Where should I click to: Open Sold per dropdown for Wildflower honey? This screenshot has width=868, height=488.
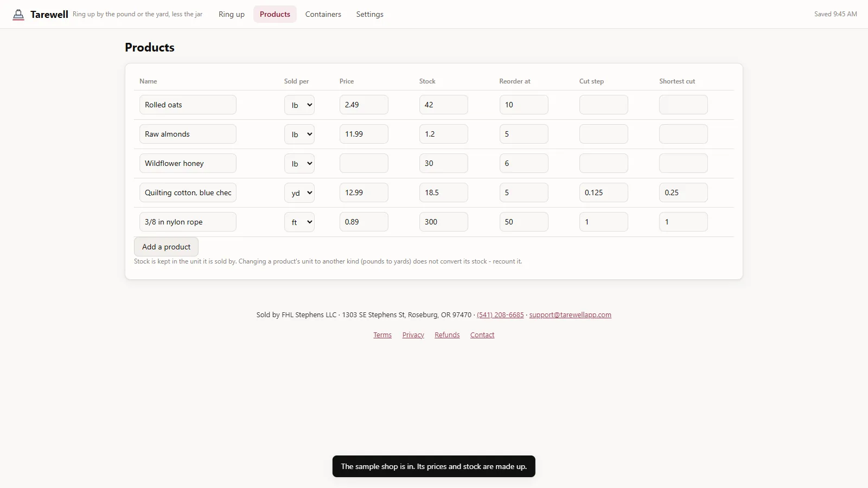[x=299, y=163]
